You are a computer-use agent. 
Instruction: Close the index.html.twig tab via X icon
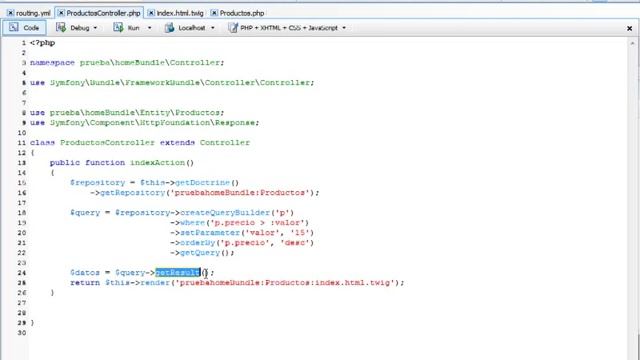click(151, 13)
